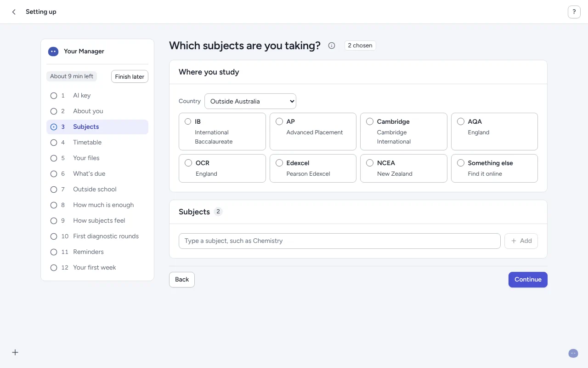Open step 3 Subjects
Image resolution: width=588 pixels, height=368 pixels.
click(97, 127)
